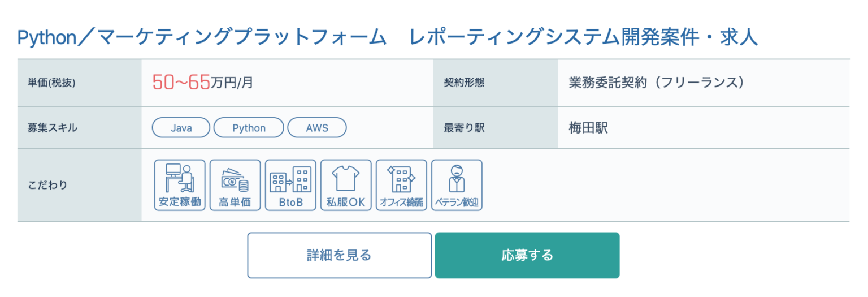Click the 安定稼働 desk icon

tap(180, 185)
